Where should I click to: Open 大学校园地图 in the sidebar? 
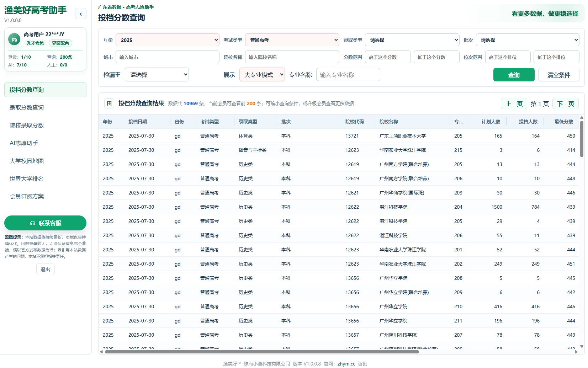(45, 161)
